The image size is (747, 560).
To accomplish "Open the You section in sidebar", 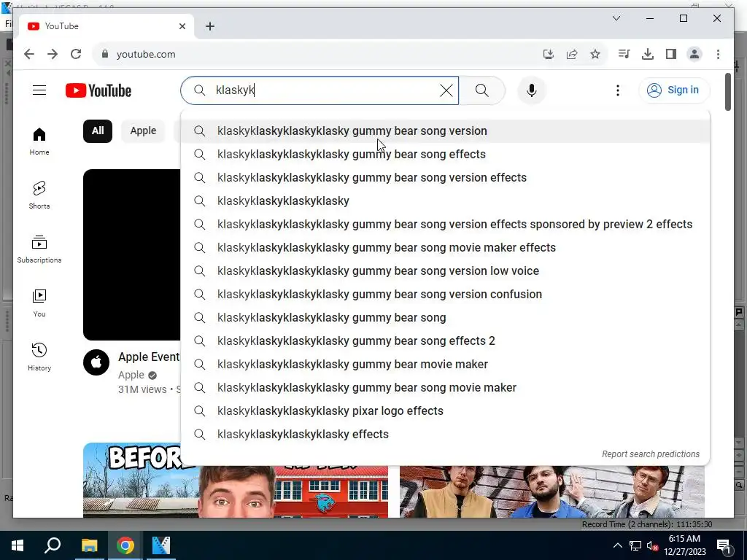I will 39,303.
